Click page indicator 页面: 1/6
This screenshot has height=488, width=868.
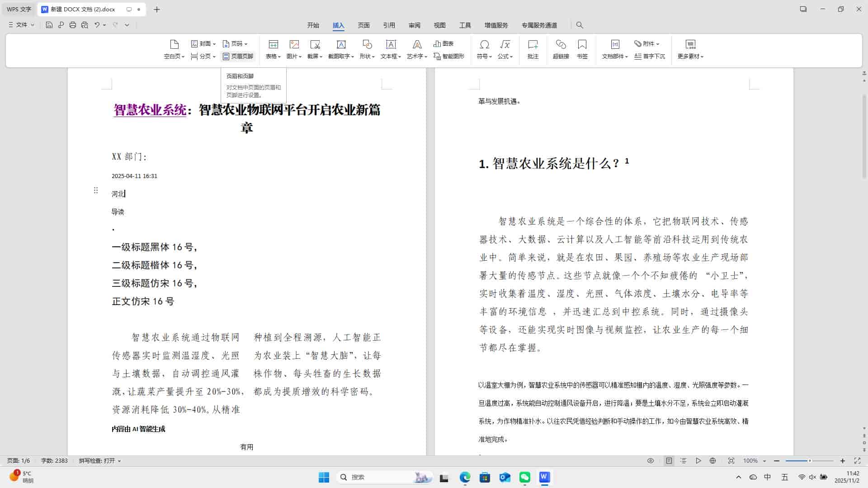(x=19, y=461)
